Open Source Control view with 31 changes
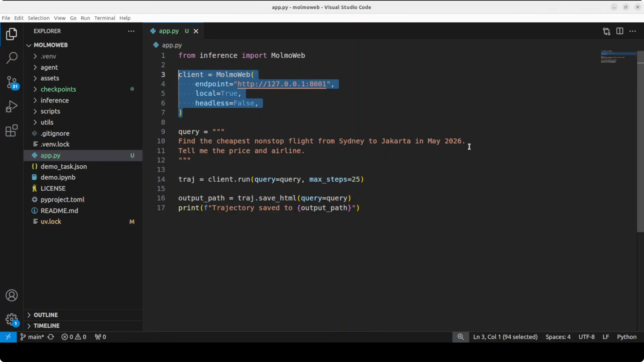644x362 pixels. pyautogui.click(x=12, y=82)
